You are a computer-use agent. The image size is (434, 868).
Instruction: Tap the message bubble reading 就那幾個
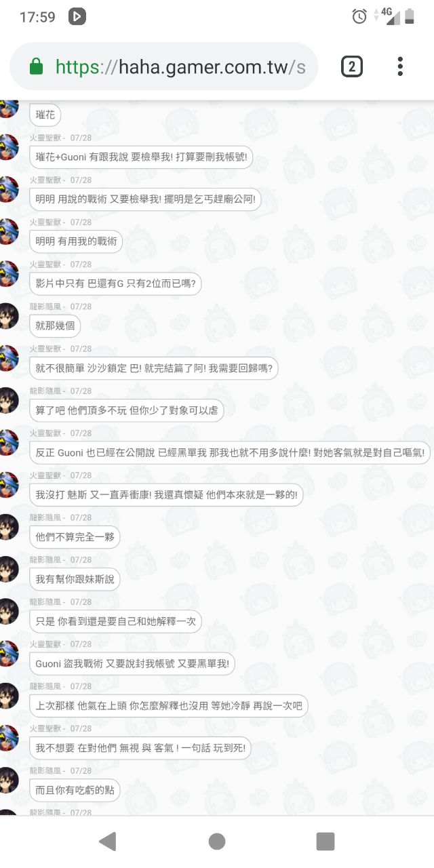56,326
